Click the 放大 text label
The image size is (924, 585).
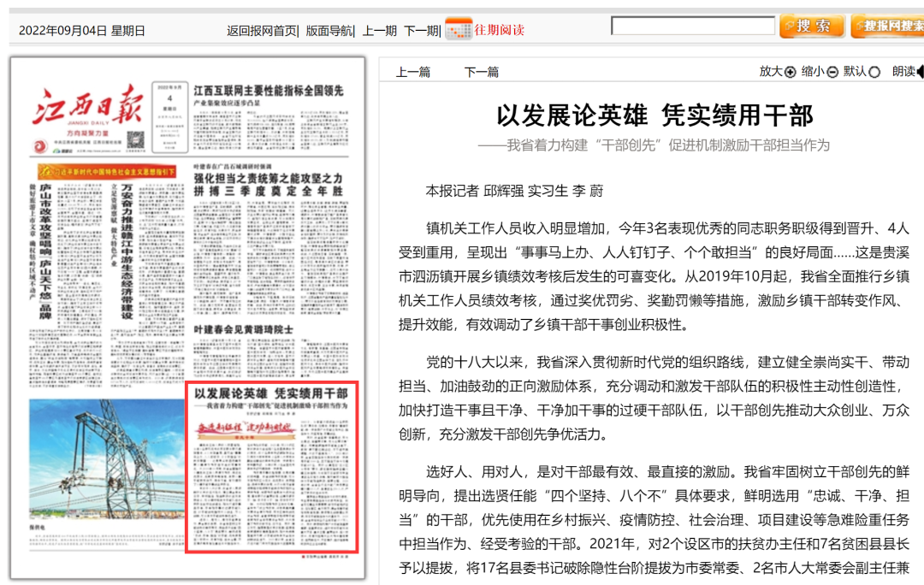click(771, 71)
